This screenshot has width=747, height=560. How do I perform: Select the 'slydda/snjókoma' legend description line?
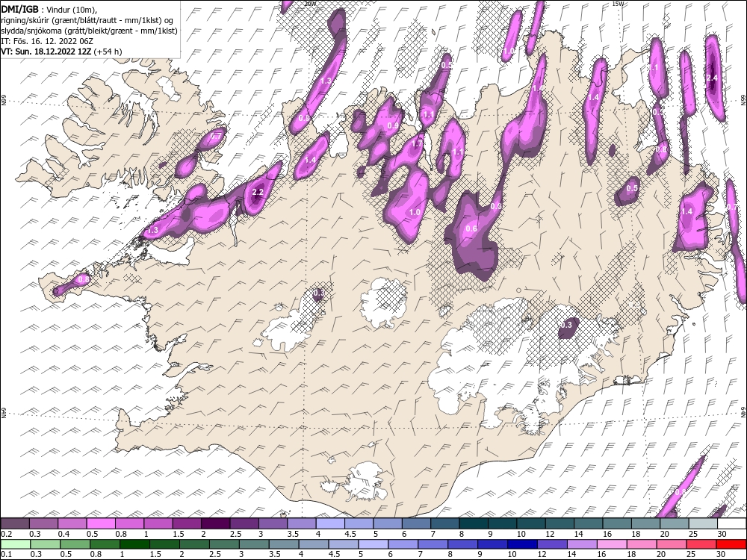pos(89,30)
